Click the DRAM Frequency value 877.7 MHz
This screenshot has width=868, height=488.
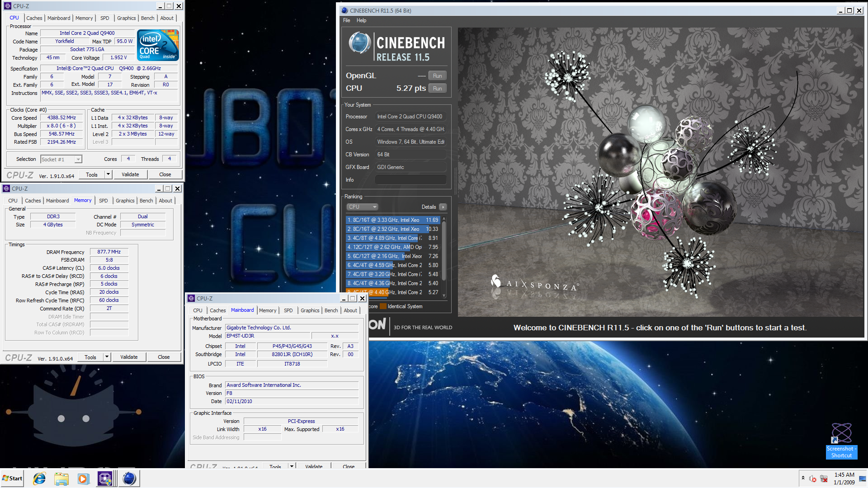(109, 252)
